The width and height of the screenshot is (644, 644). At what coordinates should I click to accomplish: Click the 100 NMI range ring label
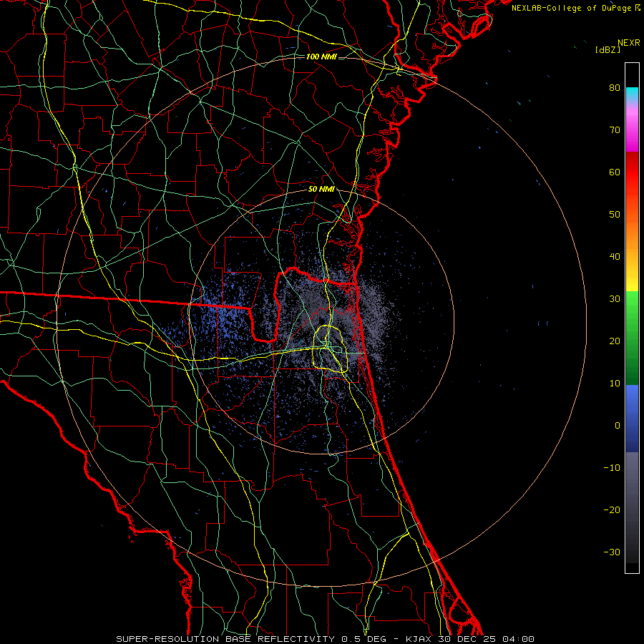[x=321, y=57]
